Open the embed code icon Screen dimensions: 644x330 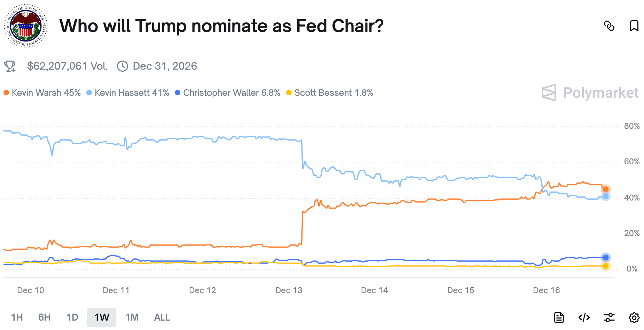click(x=584, y=317)
